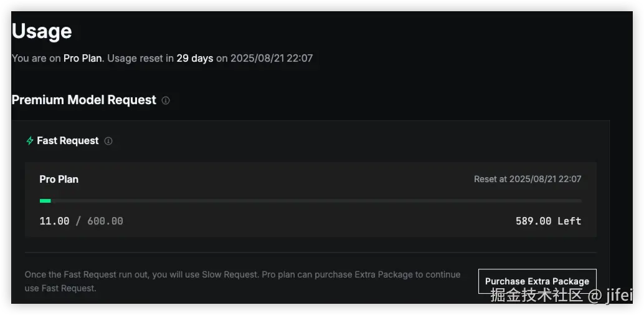Click the Usage page heading
This screenshot has height=315, width=644.
42,31
